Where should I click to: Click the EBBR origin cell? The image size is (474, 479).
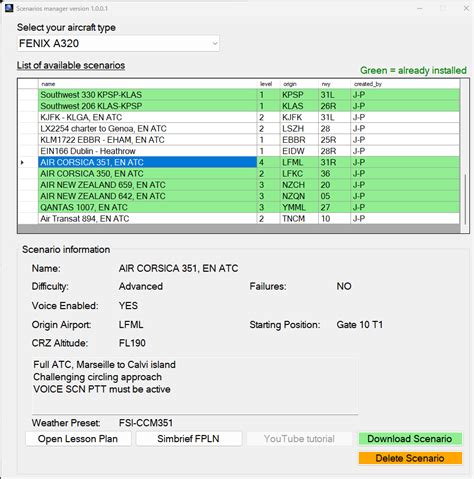click(299, 140)
